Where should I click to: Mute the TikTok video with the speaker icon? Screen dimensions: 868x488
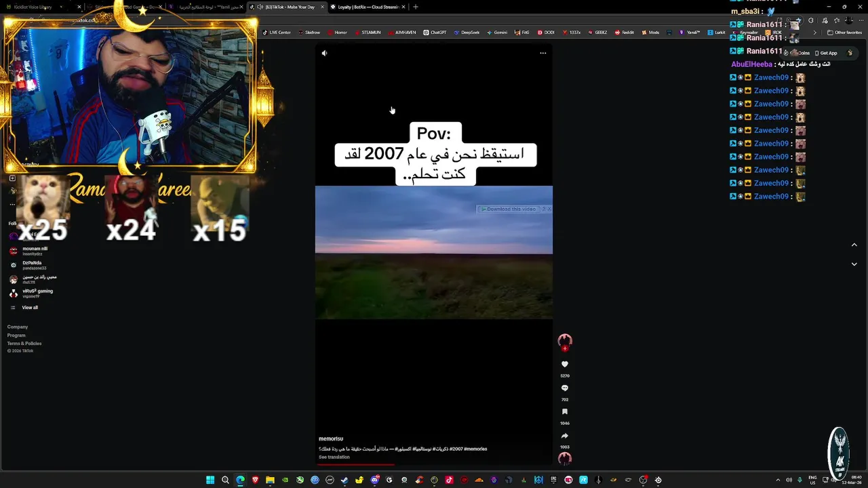pos(324,53)
